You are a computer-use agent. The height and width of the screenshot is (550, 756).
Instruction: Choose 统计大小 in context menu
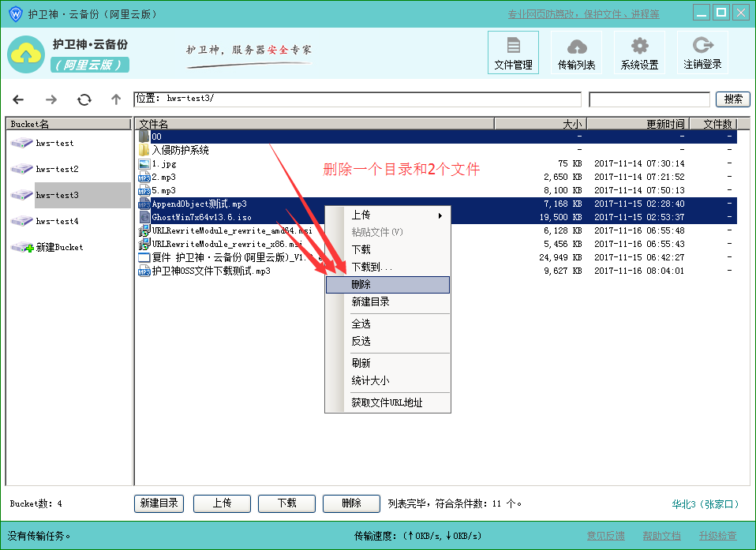pyautogui.click(x=387, y=380)
